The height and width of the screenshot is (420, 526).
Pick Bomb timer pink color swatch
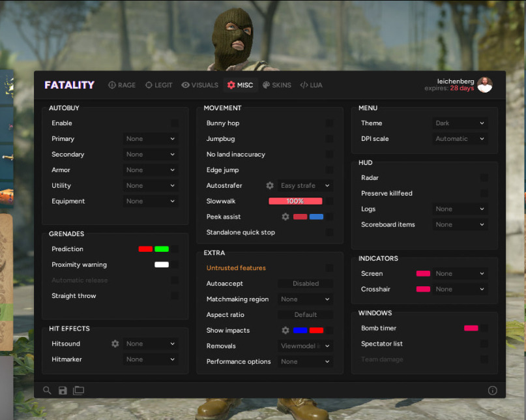click(x=471, y=328)
